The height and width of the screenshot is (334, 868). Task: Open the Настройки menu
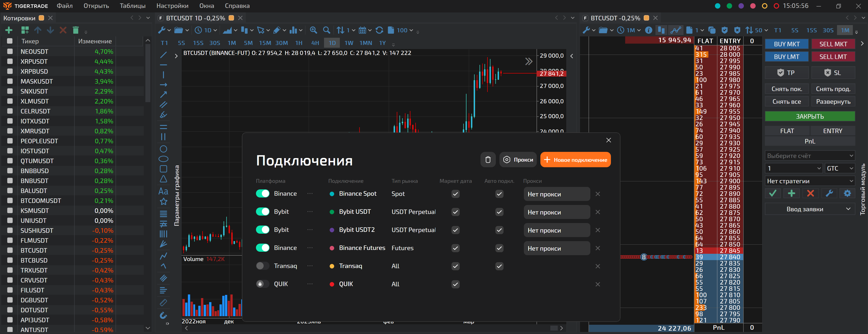point(172,6)
